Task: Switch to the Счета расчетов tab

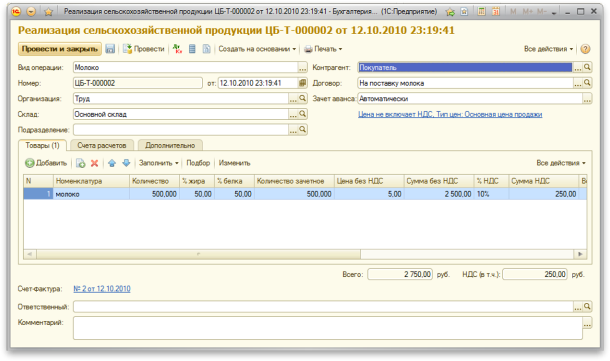Action: (x=102, y=145)
